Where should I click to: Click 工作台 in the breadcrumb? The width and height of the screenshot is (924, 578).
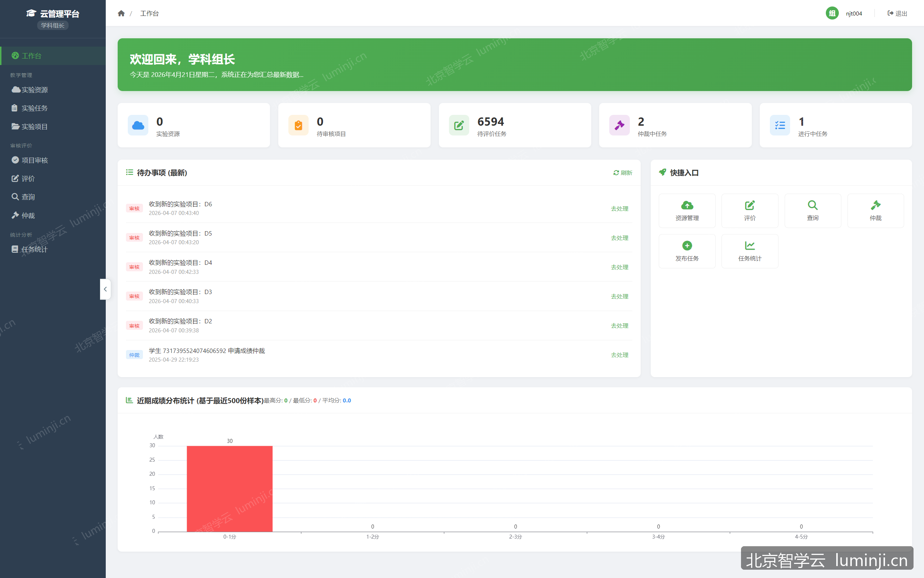[x=149, y=13]
